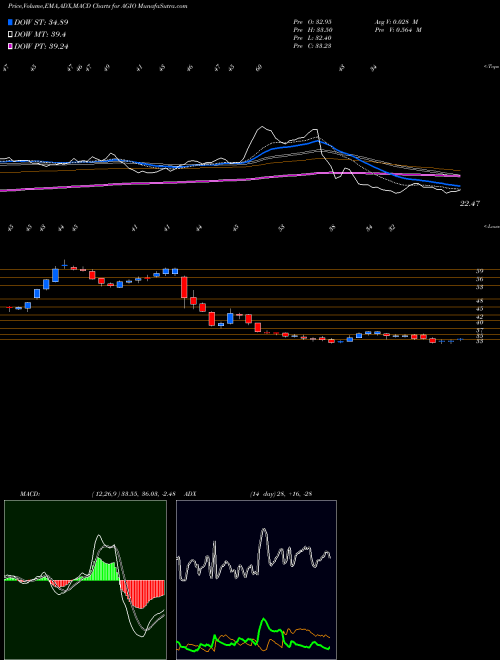
Task: Select the 'DOW PT: 39.24' legend label
Action: [41, 46]
